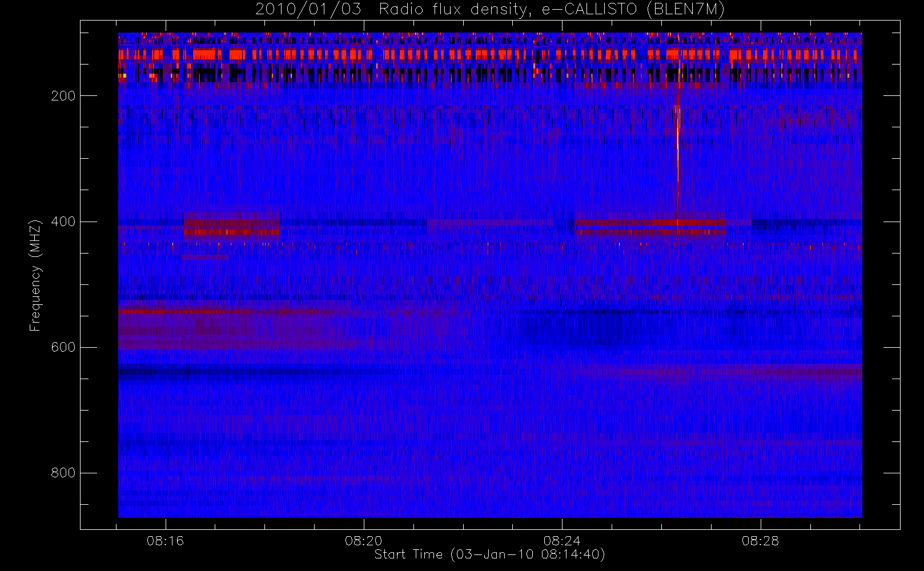This screenshot has width=924, height=571.
Task: Click the 'Start Time (03-Jan-10 08:14:40)' label
Action: 489,554
